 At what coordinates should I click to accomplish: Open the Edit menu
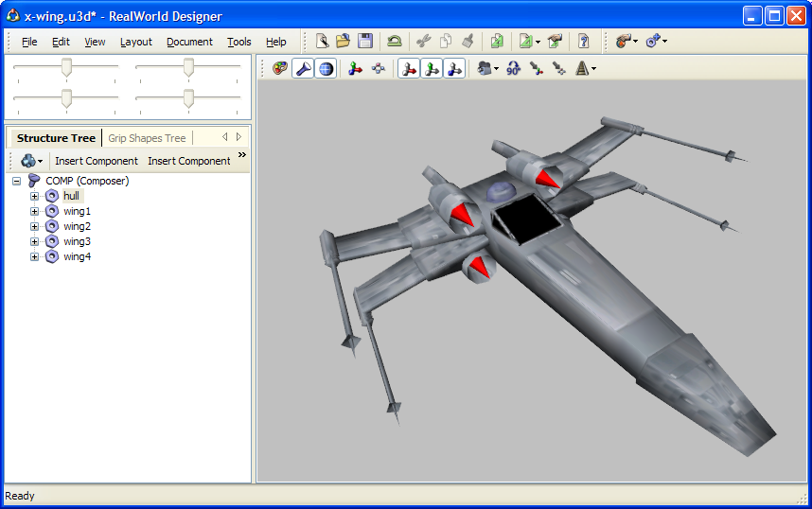[x=61, y=42]
